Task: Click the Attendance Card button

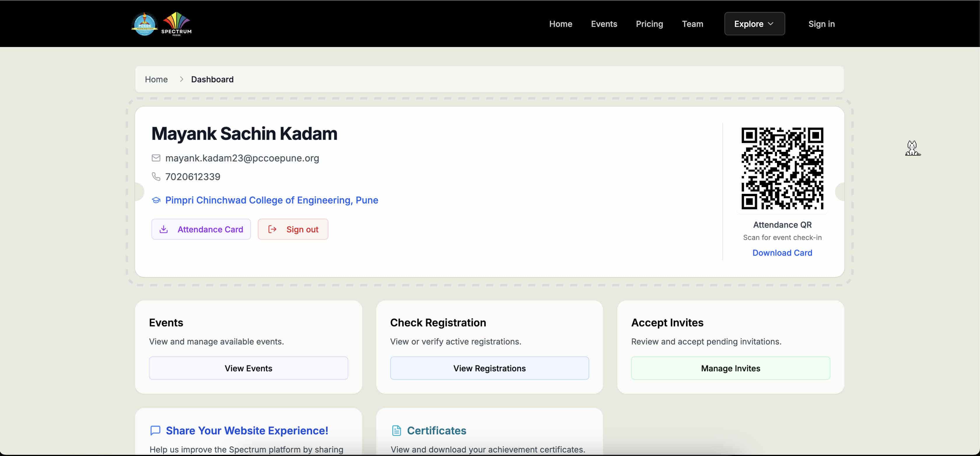Action: tap(201, 229)
